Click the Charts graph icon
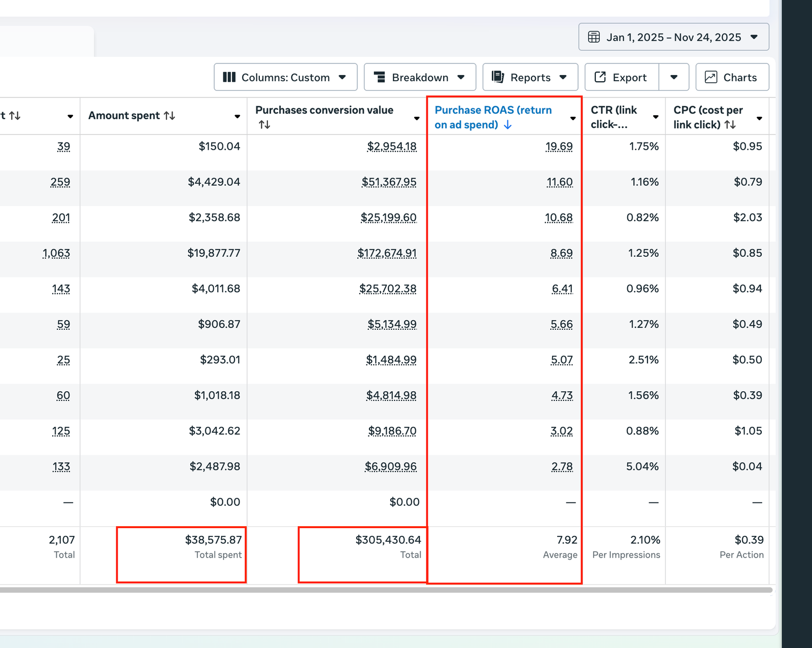The width and height of the screenshot is (812, 648). coord(711,77)
